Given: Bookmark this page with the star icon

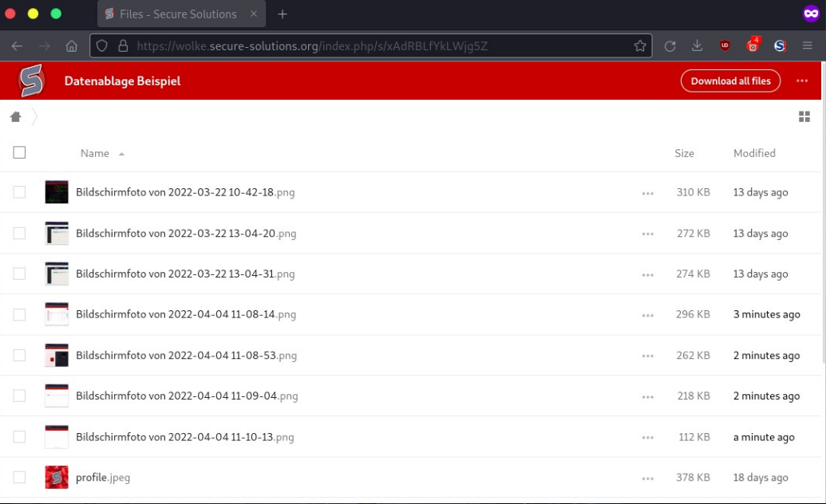Looking at the screenshot, I should pos(640,46).
